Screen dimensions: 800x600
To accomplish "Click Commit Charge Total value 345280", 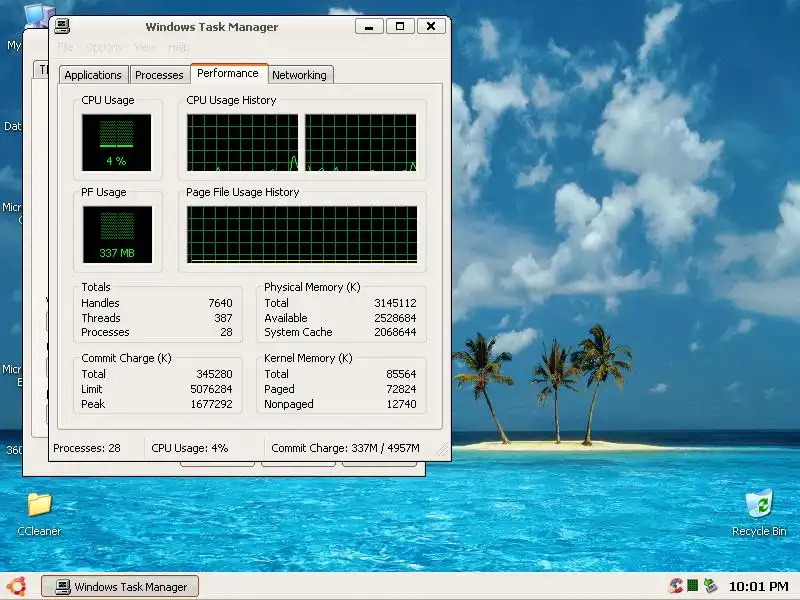I will click(x=215, y=374).
